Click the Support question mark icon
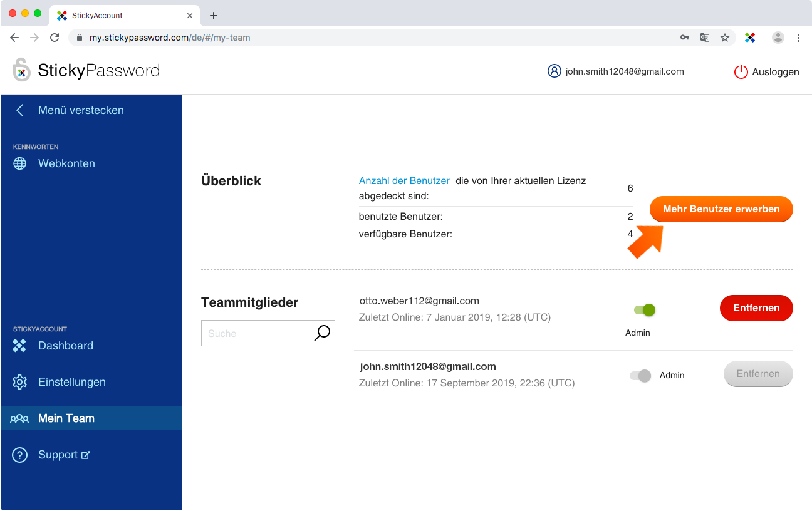This screenshot has height=511, width=812. coord(20,455)
